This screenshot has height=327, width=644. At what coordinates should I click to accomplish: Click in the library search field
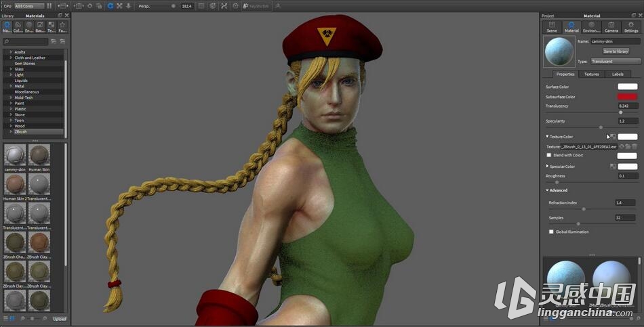pyautogui.click(x=26, y=41)
